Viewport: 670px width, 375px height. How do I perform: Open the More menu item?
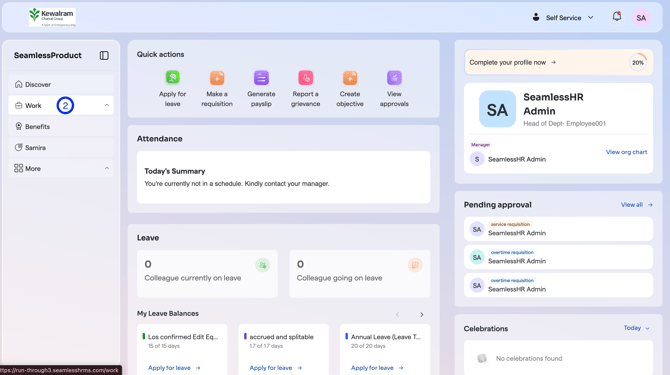point(61,169)
